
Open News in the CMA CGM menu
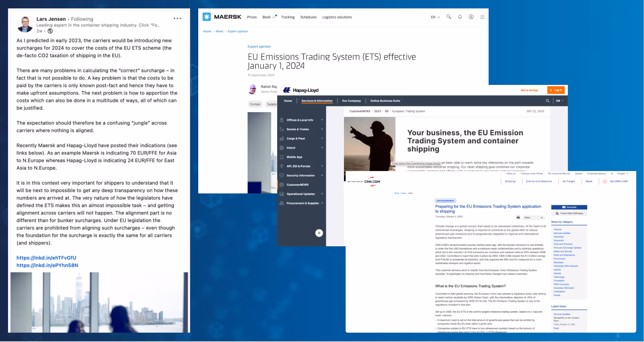point(589,181)
